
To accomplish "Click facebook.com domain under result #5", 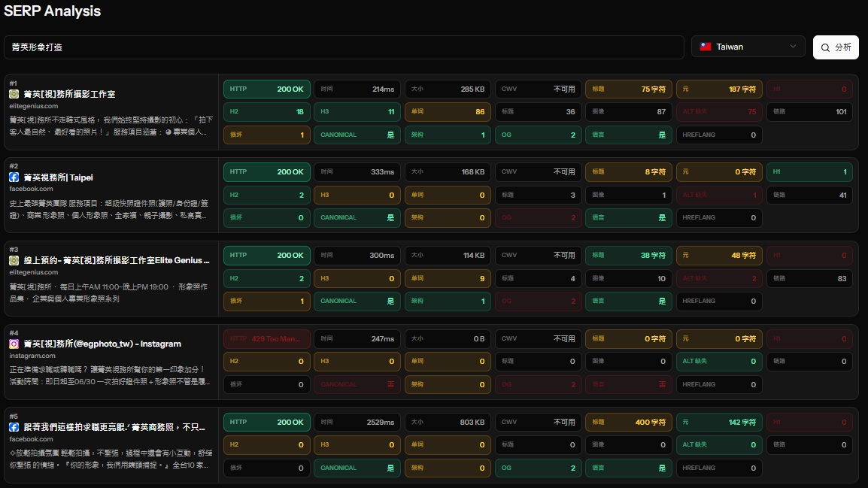I will pyautogui.click(x=31, y=439).
